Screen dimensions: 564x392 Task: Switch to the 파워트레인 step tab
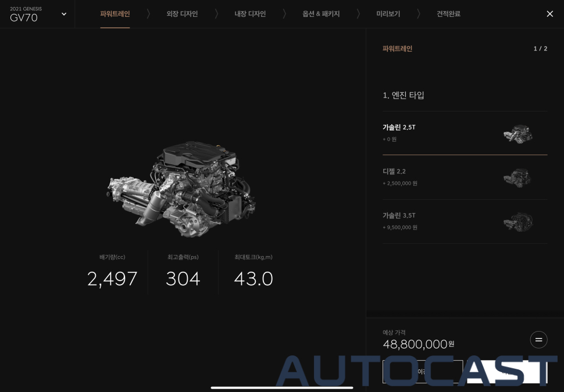point(115,14)
